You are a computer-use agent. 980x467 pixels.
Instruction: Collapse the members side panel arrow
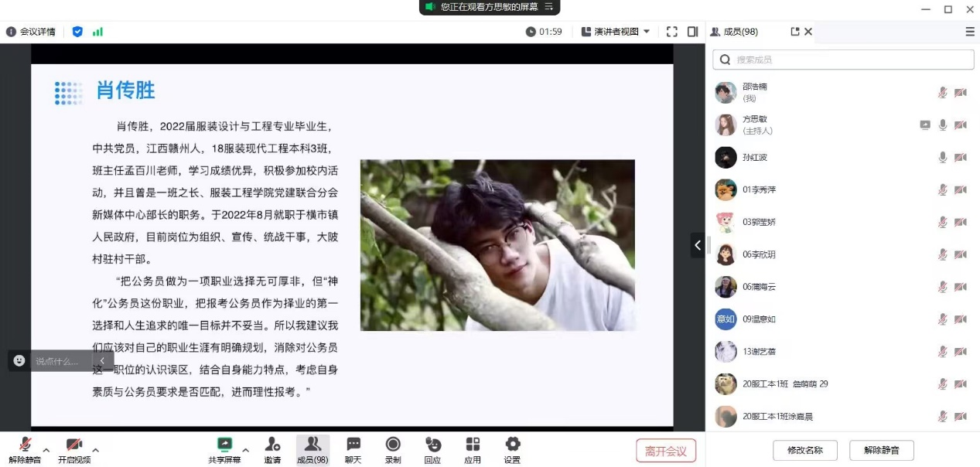point(698,245)
